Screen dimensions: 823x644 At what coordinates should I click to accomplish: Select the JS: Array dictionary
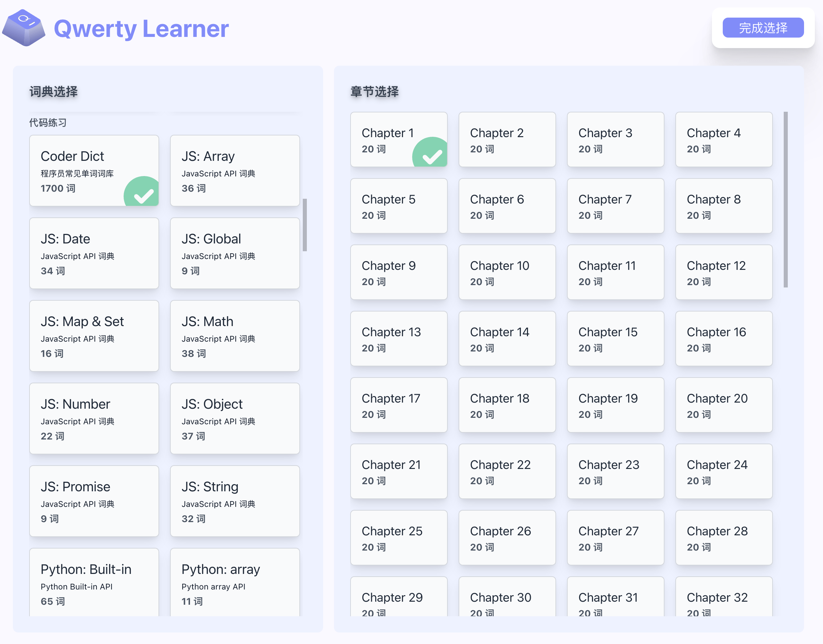click(235, 170)
